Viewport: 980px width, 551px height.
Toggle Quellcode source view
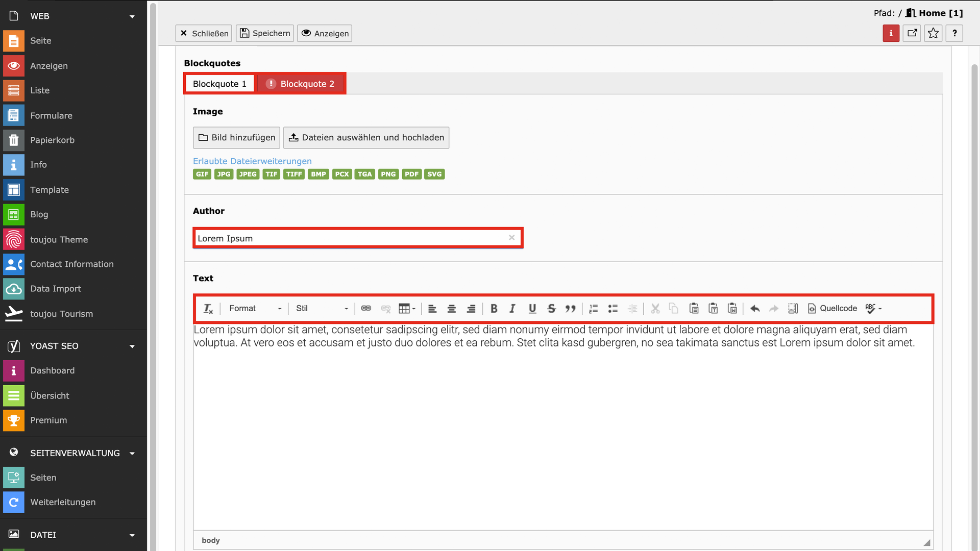click(832, 309)
